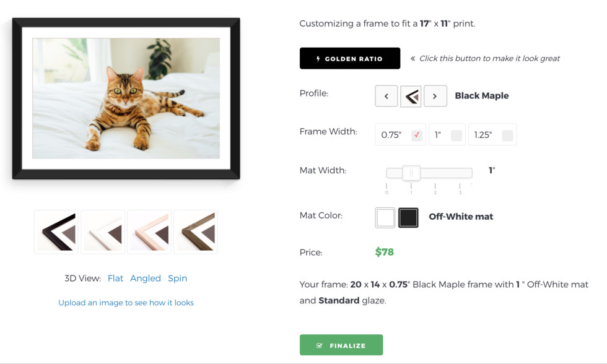Select the black frame corner thumbnail

point(56,232)
